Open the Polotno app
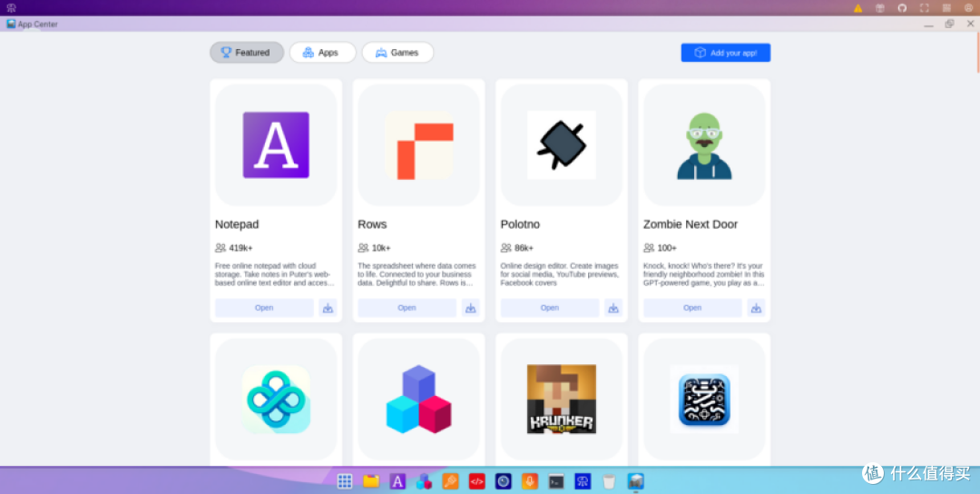This screenshot has width=980, height=494. click(x=550, y=308)
